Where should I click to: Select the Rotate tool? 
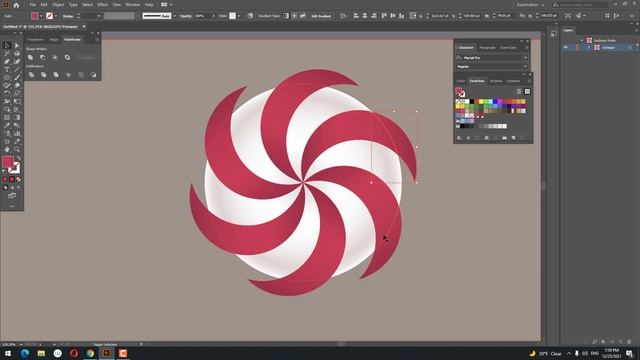coord(7,93)
